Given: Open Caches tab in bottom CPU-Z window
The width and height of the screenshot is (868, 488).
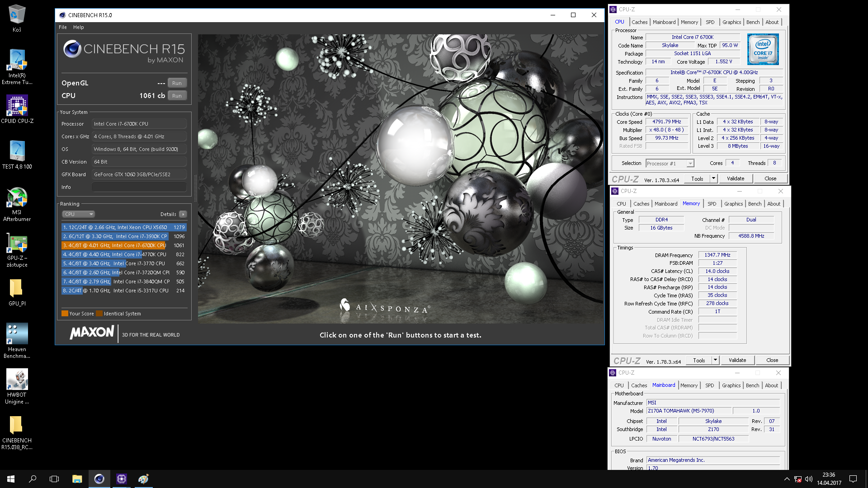Looking at the screenshot, I should 639,385.
